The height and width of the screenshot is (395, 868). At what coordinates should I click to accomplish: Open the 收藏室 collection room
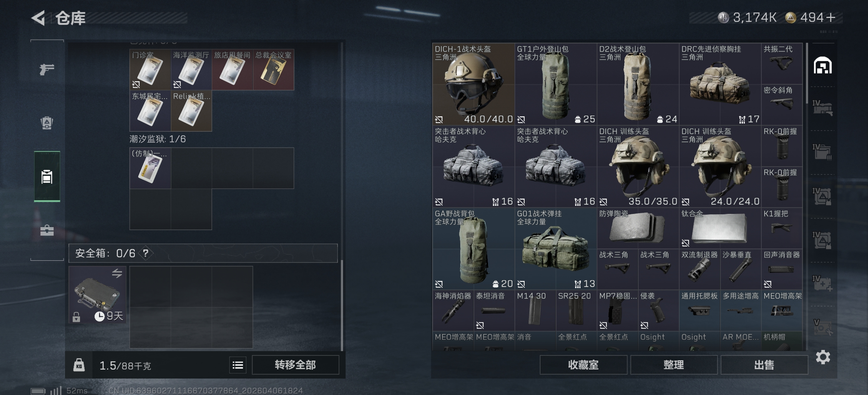(583, 365)
